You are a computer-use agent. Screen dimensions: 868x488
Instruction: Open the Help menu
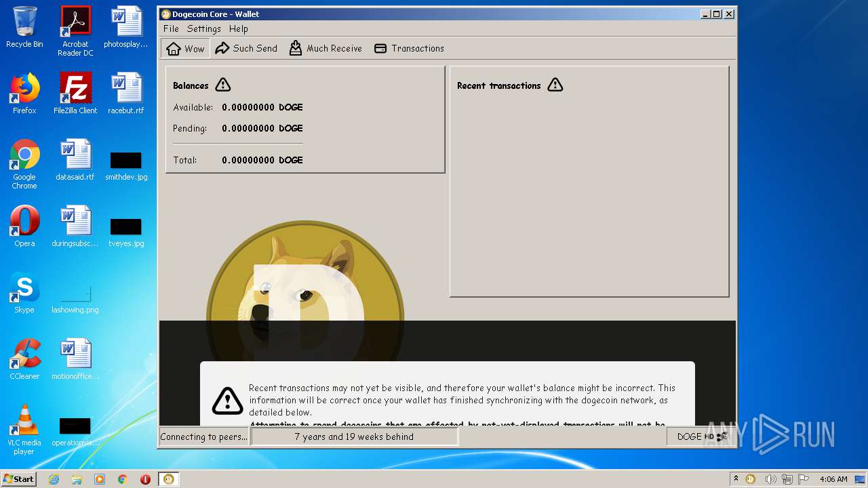pyautogui.click(x=238, y=28)
